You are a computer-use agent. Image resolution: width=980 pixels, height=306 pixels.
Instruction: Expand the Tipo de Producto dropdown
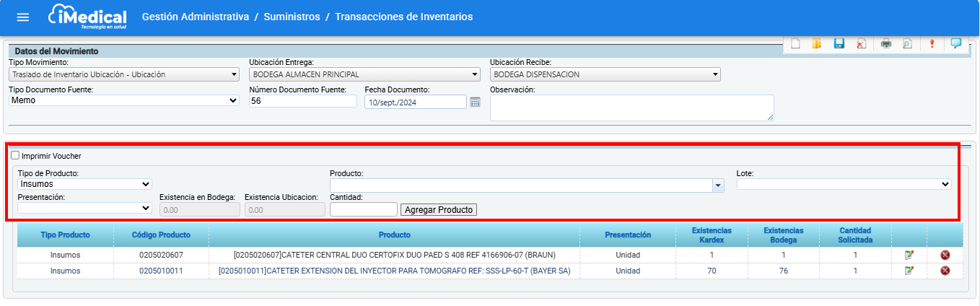pyautogui.click(x=84, y=184)
